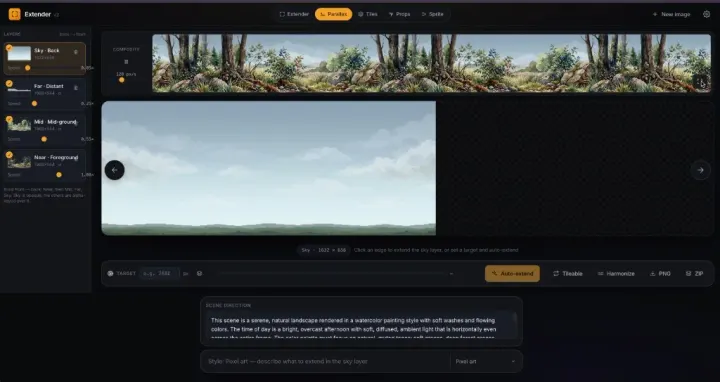Download the layer as PNG
720x382 pixels.
pos(660,273)
